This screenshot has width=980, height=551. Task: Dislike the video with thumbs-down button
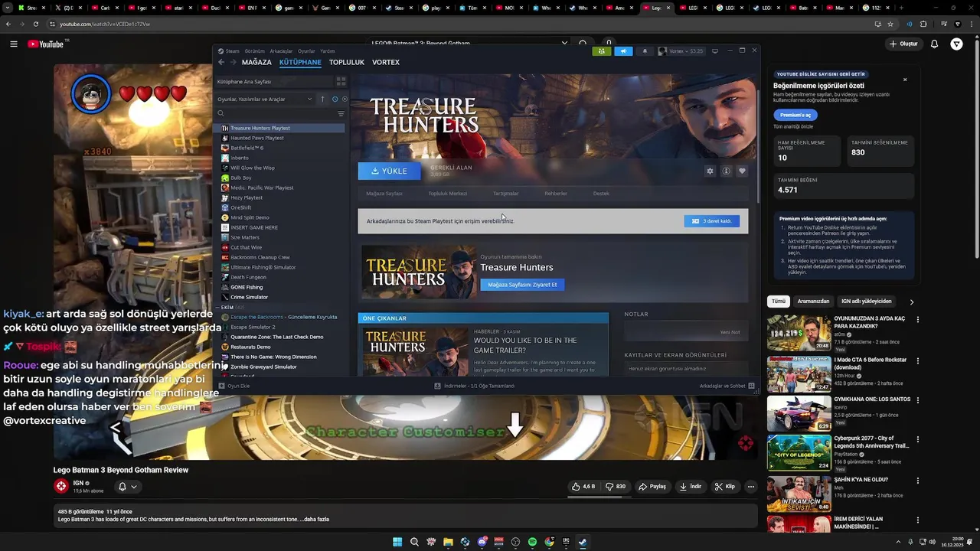click(616, 486)
